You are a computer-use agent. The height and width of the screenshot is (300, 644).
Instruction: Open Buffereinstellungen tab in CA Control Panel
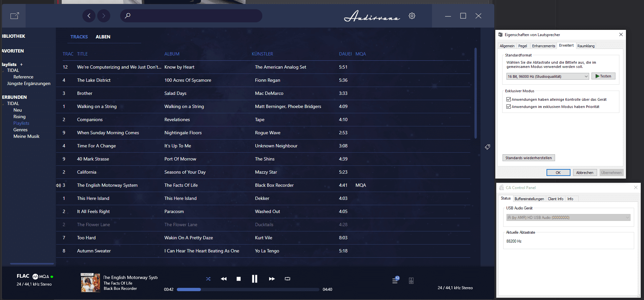529,199
